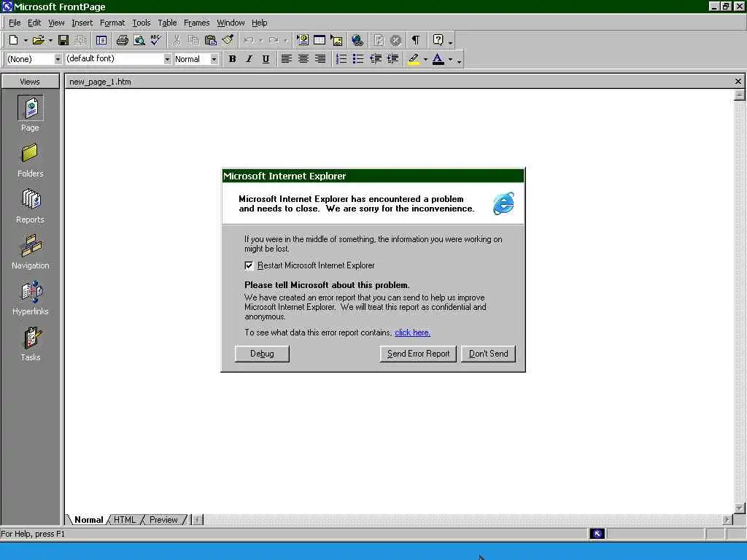The image size is (747, 560).
Task: Toggle Underline formatting
Action: coord(266,59)
